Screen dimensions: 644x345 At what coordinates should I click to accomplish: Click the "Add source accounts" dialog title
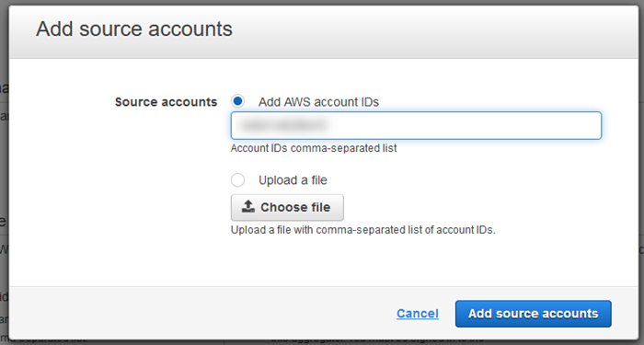coord(134,29)
